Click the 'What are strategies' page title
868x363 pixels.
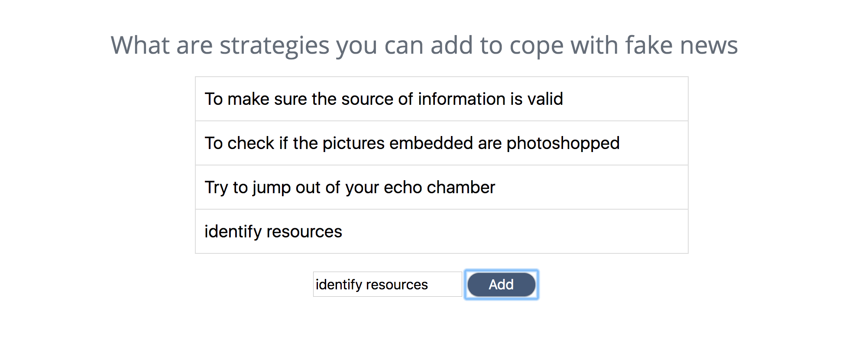coord(424,45)
